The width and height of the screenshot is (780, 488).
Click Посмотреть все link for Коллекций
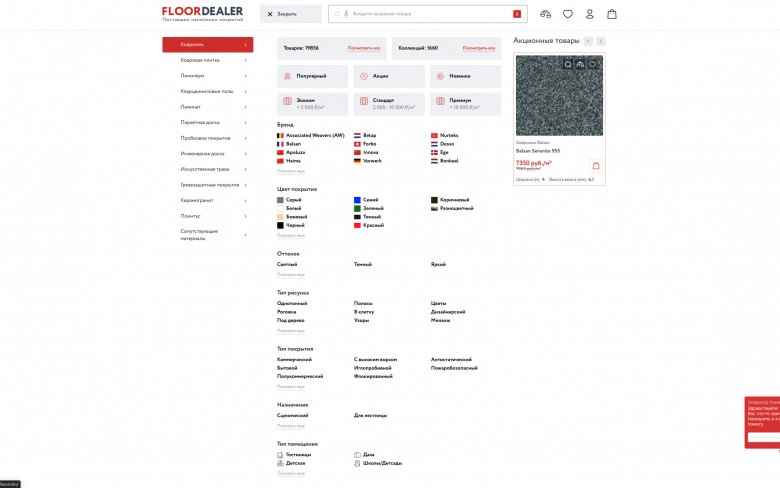pyautogui.click(x=479, y=48)
